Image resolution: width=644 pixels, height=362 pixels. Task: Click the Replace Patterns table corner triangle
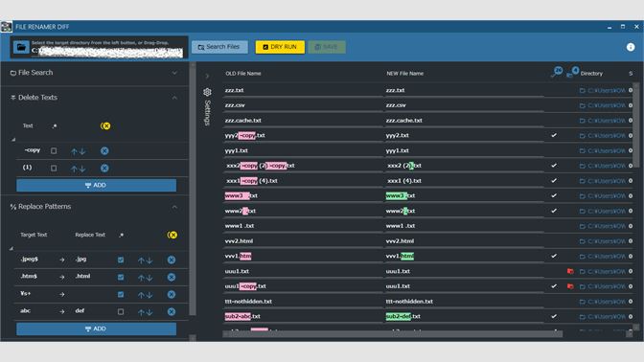[x=11, y=248]
